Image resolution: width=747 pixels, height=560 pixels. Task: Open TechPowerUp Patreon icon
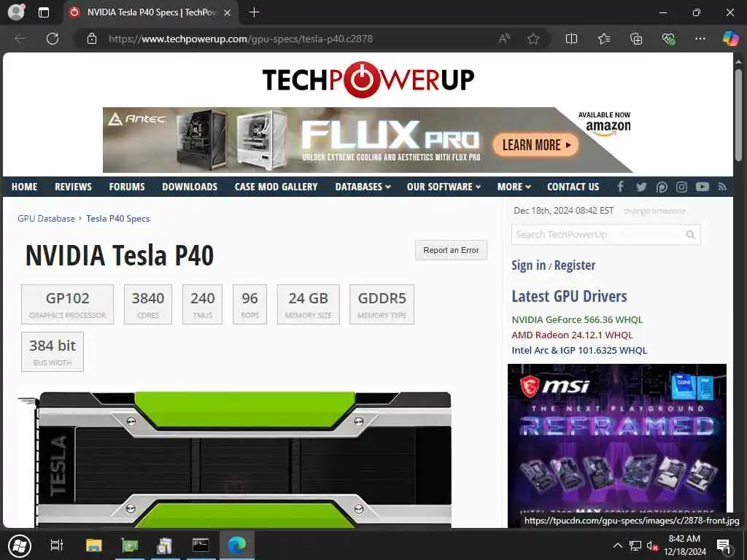click(661, 187)
